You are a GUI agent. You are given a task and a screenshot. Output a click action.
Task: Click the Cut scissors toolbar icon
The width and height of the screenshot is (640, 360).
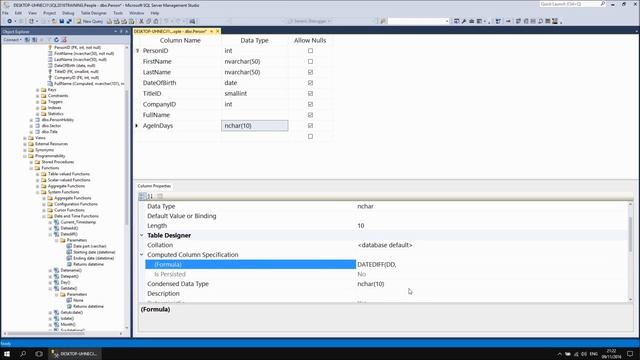click(x=141, y=21)
